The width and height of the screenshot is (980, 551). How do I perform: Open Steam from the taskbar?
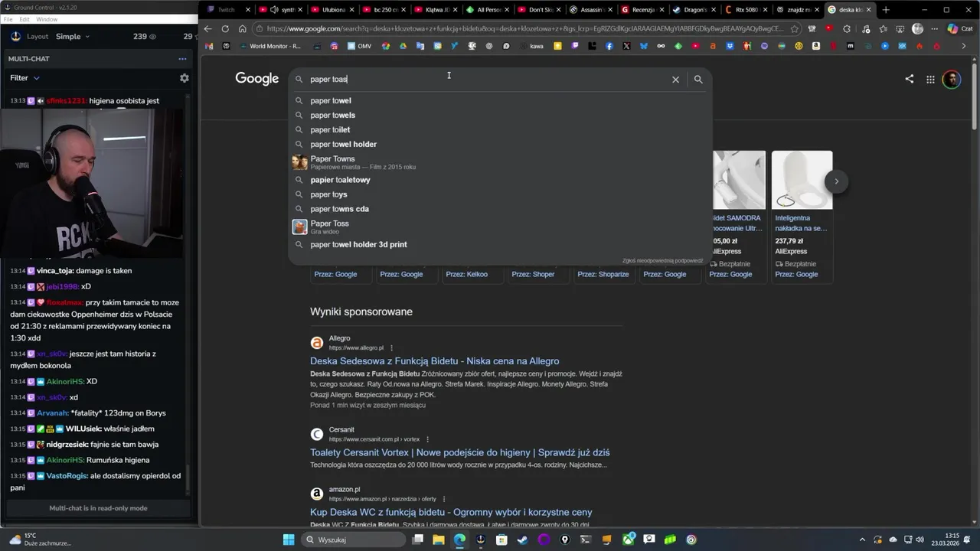(x=522, y=540)
